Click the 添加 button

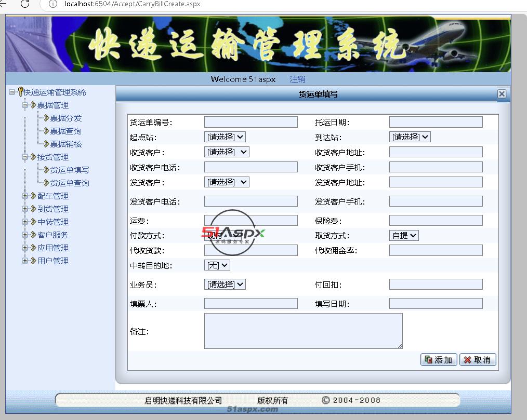[439, 360]
